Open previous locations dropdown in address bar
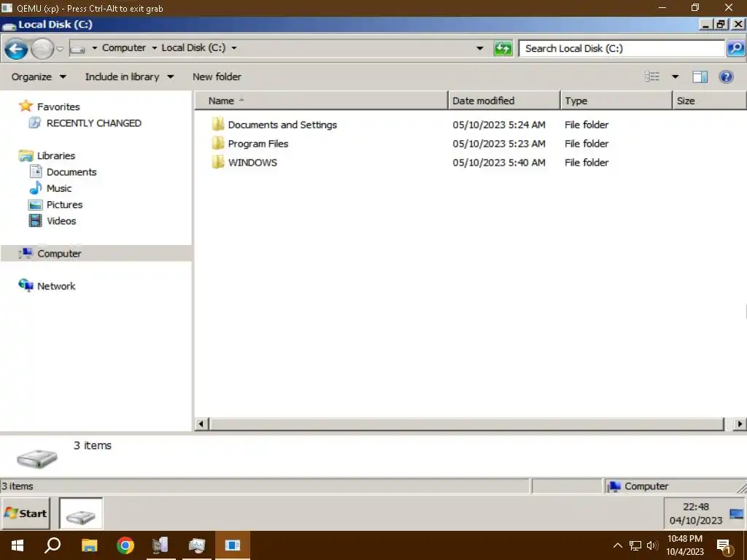 480,48
